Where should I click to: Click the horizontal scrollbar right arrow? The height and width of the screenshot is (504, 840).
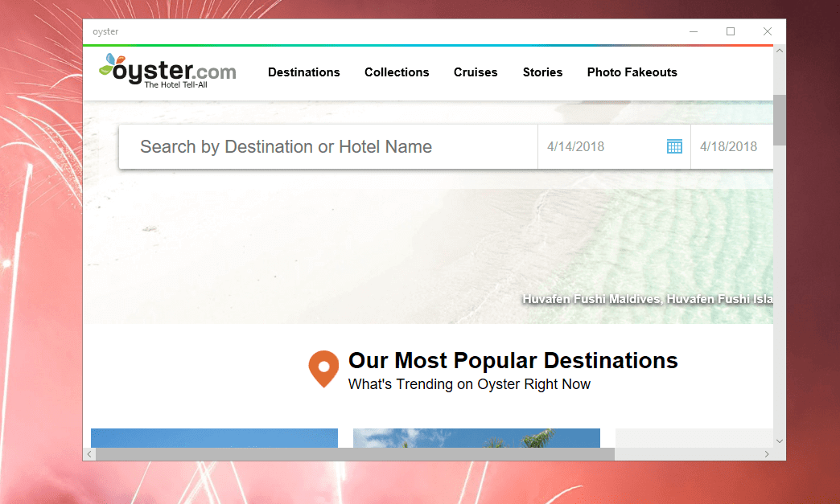pyautogui.click(x=767, y=454)
